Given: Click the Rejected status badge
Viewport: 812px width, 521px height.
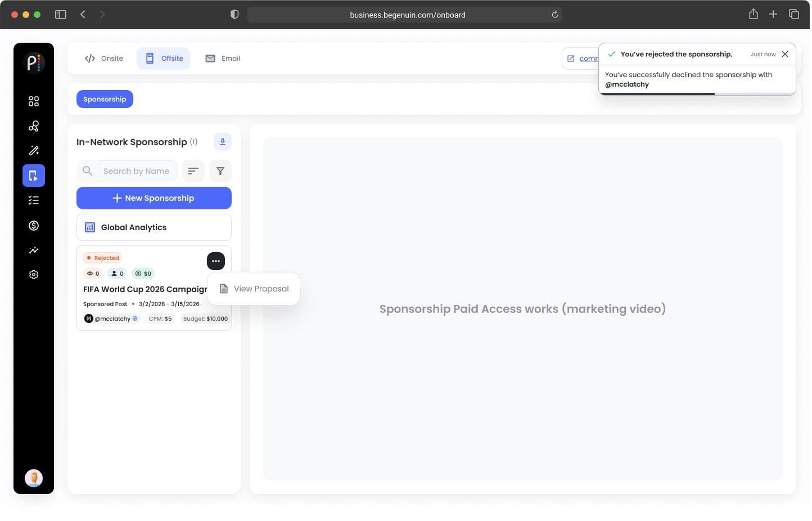Looking at the screenshot, I should (x=102, y=258).
